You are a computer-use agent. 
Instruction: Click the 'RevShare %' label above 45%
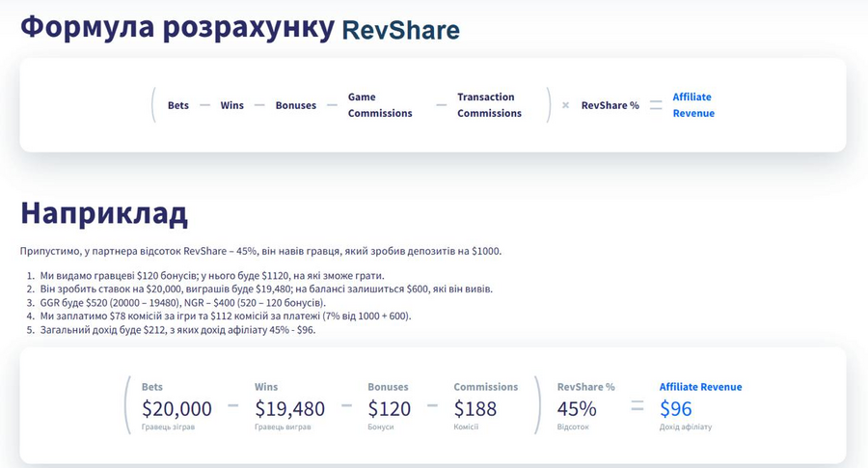coord(586,387)
